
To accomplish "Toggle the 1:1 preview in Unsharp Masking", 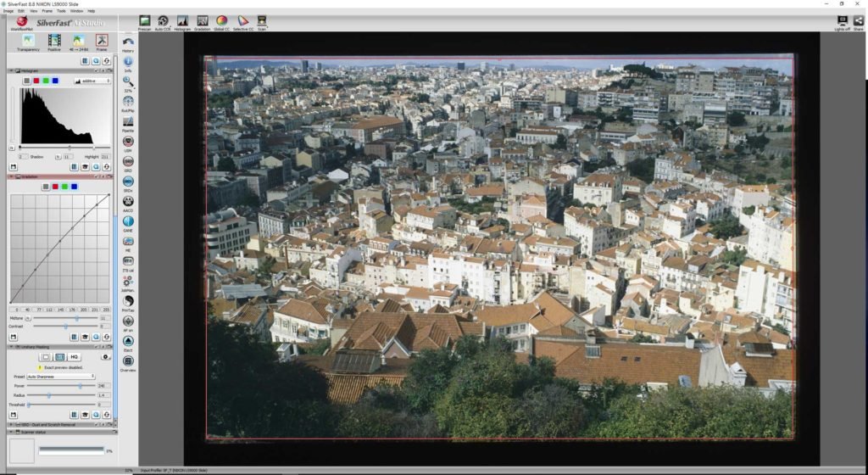I will point(60,357).
